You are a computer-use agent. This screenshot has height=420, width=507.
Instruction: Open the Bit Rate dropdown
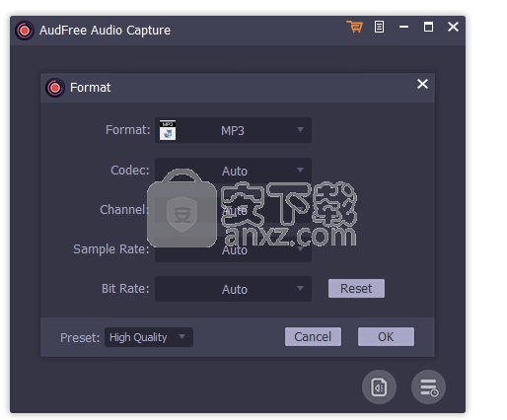click(233, 289)
